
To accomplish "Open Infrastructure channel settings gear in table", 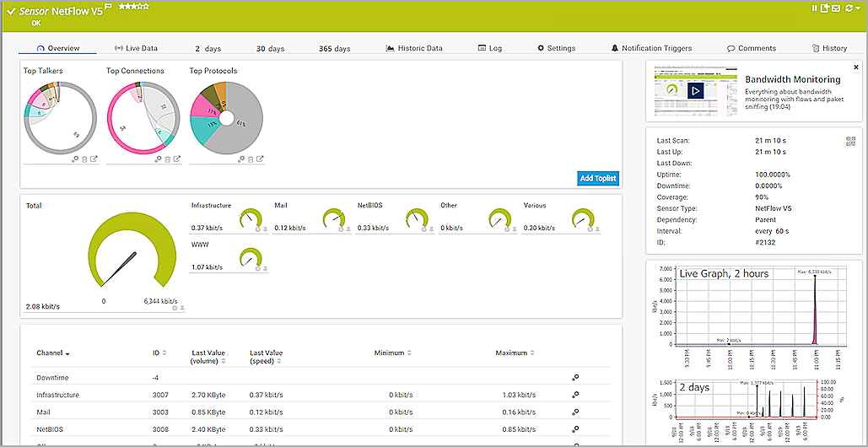I will pyautogui.click(x=575, y=395).
